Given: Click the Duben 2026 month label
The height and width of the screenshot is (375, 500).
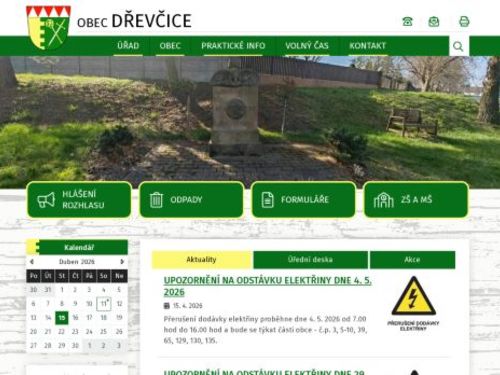Looking at the screenshot, I should (77, 262).
